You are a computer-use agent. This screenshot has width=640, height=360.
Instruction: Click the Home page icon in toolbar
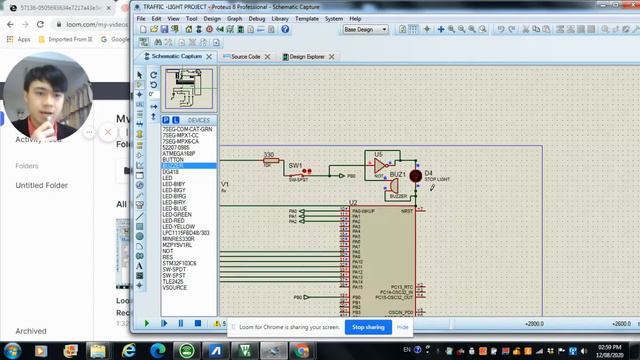pos(189,29)
